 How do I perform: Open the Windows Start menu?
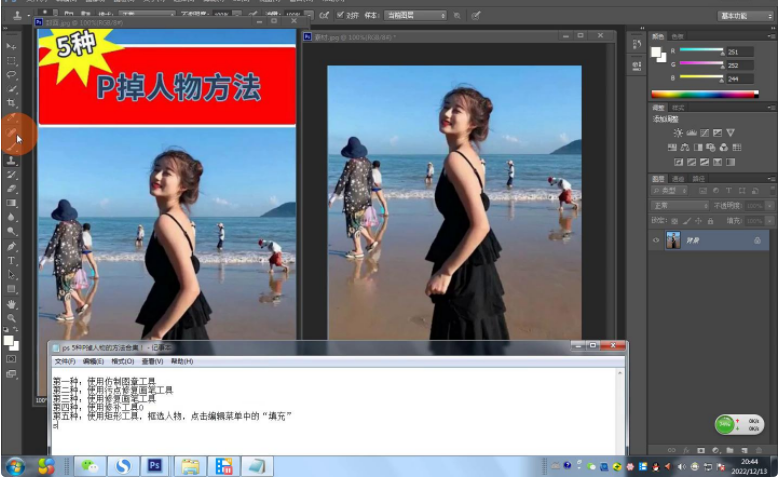(x=15, y=467)
